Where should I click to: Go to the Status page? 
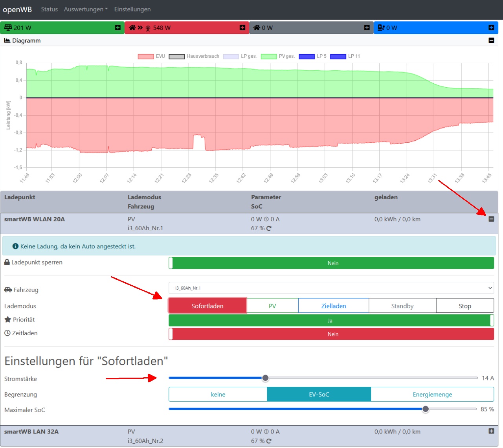(49, 9)
